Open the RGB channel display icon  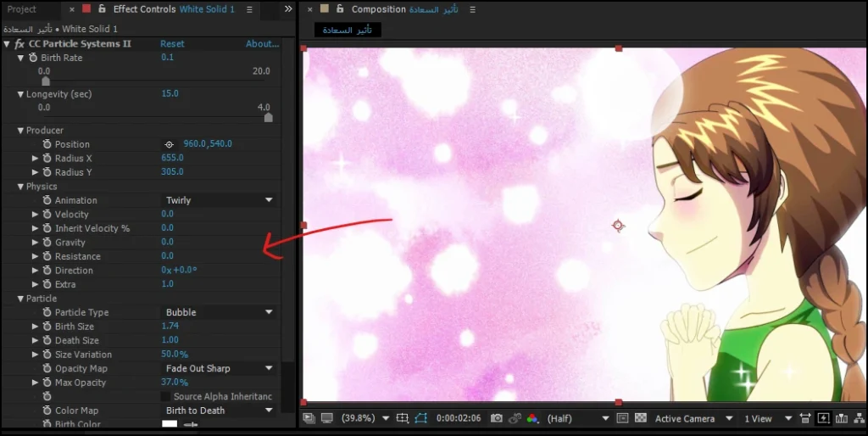tap(532, 418)
